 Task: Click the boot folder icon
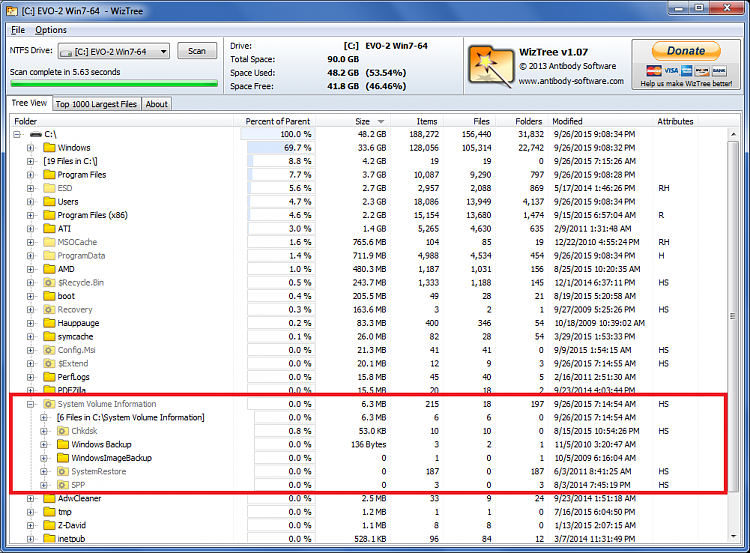pyautogui.click(x=49, y=296)
